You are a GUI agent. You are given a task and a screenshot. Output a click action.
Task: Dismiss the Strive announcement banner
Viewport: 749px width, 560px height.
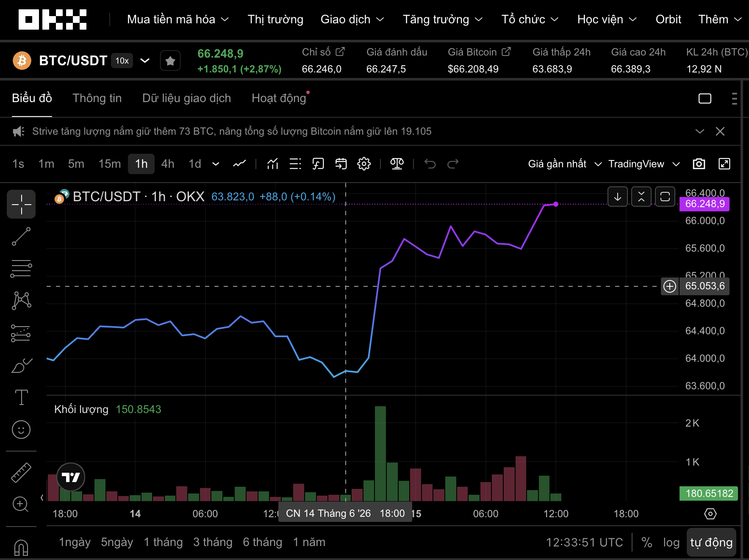(x=720, y=131)
